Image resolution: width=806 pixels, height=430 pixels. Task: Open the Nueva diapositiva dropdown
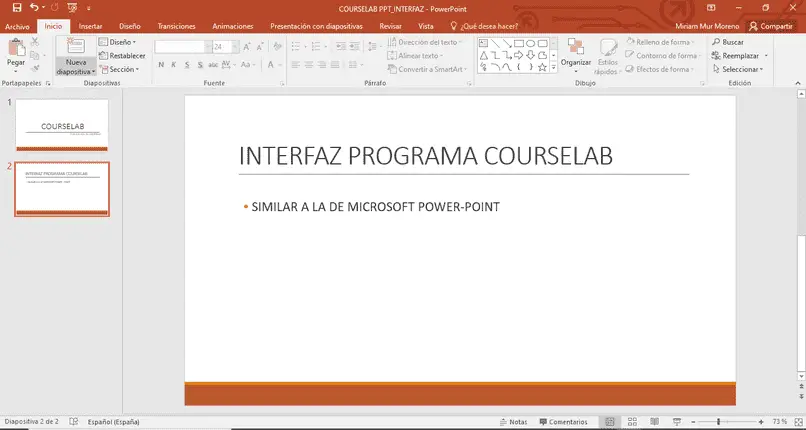(76, 68)
